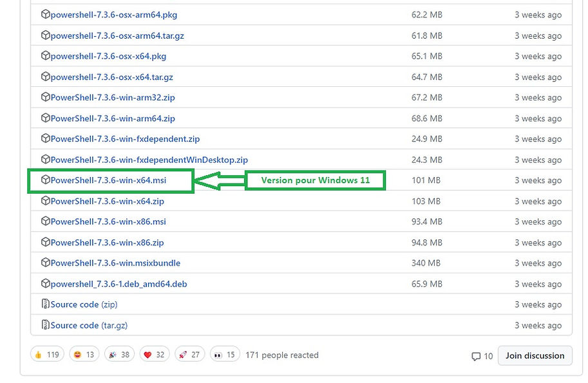Download powershell-7.3.6-osx-arm64.tar.gz
Image resolution: width=588 pixels, height=383 pixels.
coord(117,36)
